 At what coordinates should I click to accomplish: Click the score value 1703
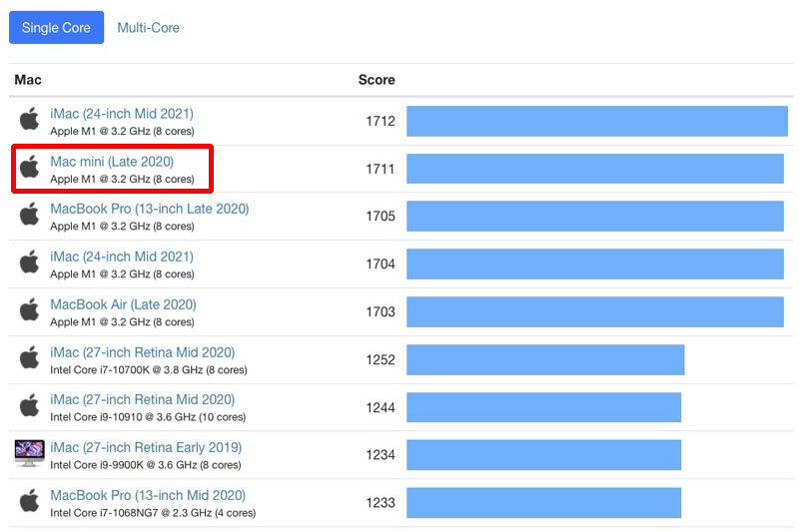pos(381,312)
